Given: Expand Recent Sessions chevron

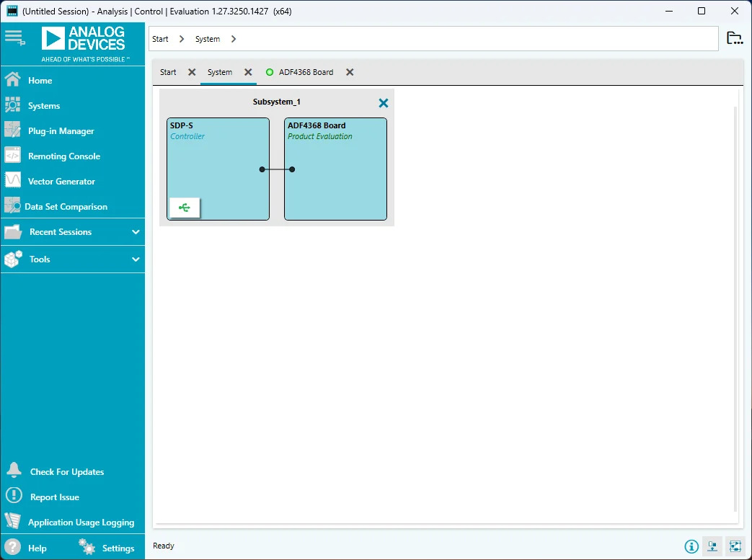Looking at the screenshot, I should coord(136,232).
